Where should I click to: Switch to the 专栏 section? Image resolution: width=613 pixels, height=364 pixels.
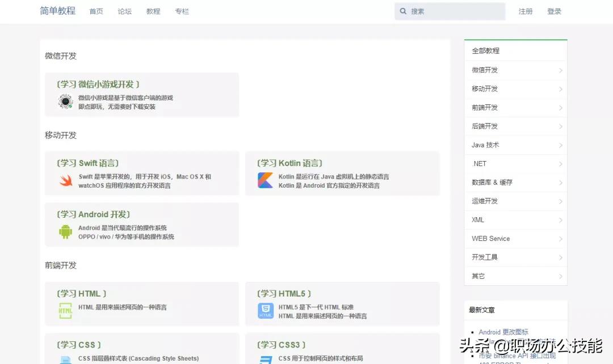click(x=182, y=11)
